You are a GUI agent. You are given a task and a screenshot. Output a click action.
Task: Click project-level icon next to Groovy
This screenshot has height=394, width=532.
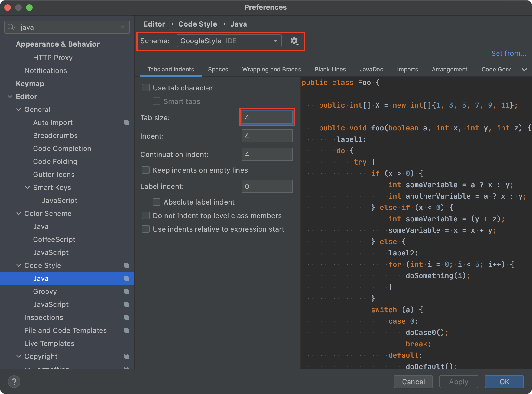126,291
